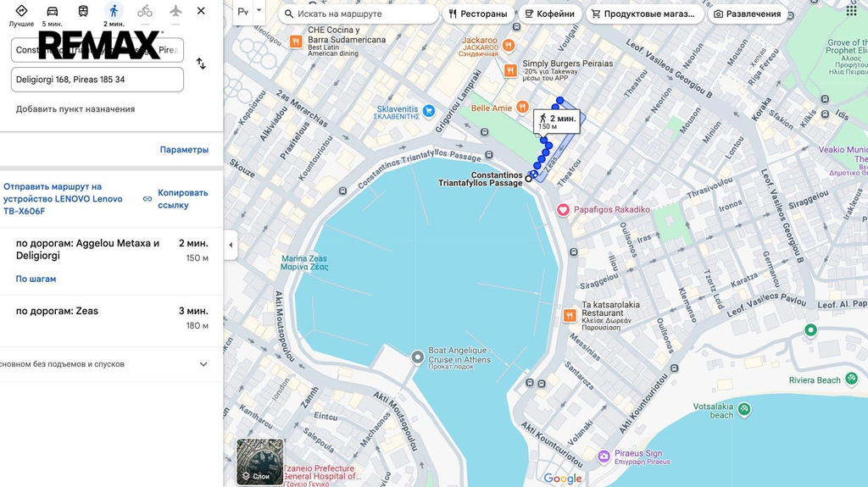Close the directions panel

click(x=201, y=11)
